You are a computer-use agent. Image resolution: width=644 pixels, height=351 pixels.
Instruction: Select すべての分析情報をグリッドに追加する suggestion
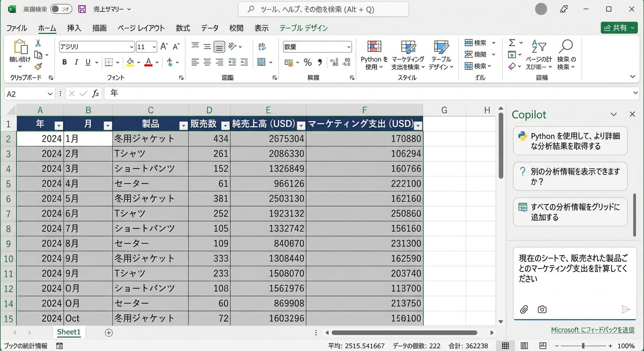click(570, 212)
